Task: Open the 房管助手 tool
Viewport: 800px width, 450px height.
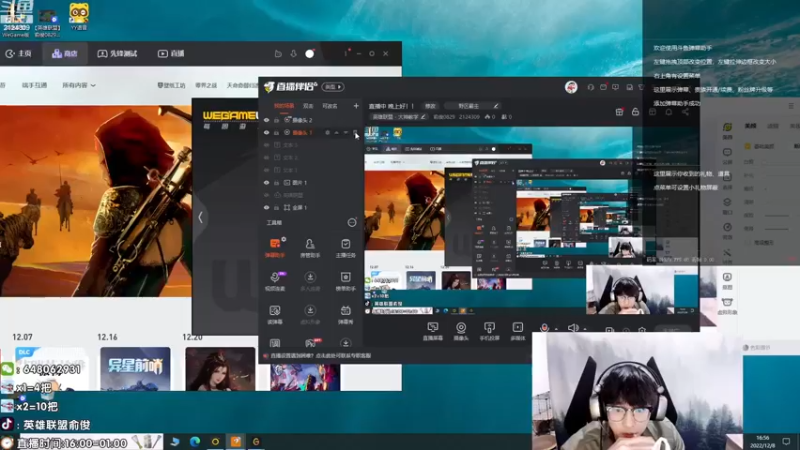Action: point(310,247)
